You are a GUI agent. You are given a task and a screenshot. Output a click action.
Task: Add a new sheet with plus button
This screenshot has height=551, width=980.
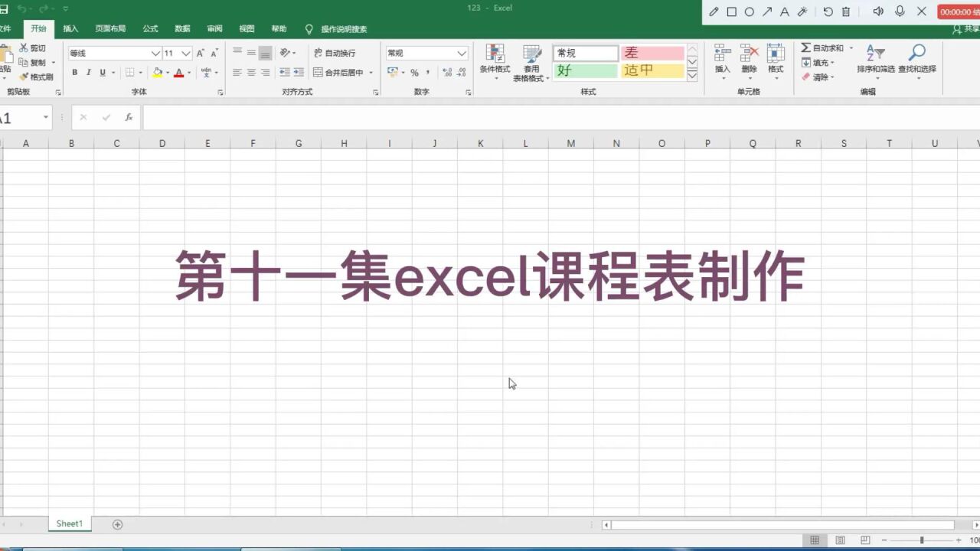point(117,524)
